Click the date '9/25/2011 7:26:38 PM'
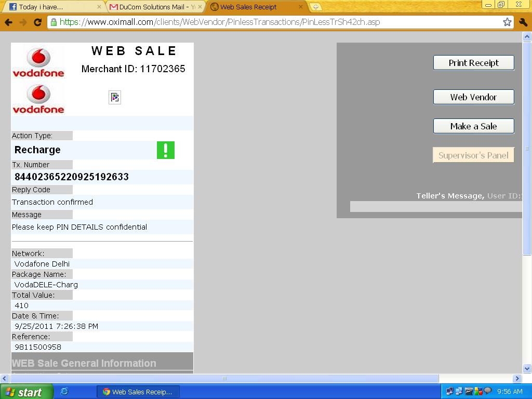The height and width of the screenshot is (399, 532). point(56,326)
